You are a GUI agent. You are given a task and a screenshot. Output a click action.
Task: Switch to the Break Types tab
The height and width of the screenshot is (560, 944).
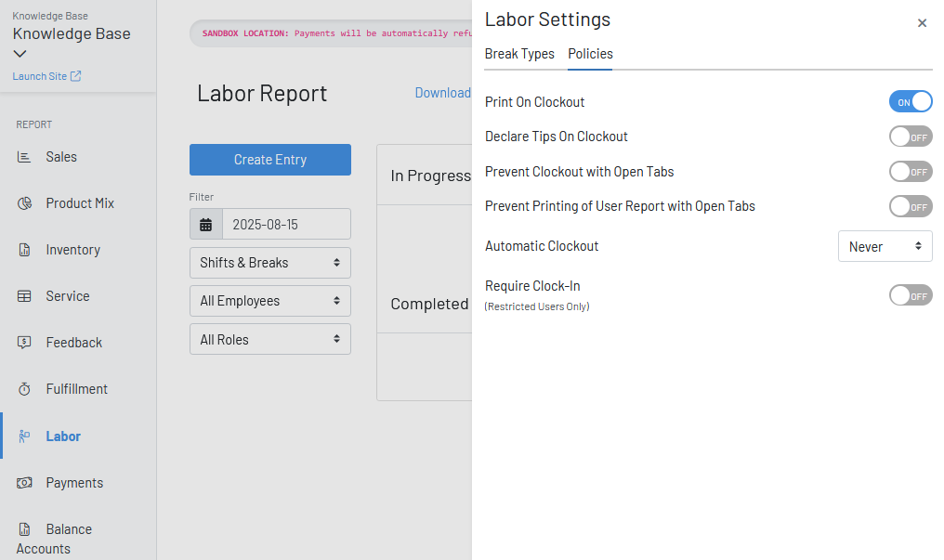coord(519,54)
